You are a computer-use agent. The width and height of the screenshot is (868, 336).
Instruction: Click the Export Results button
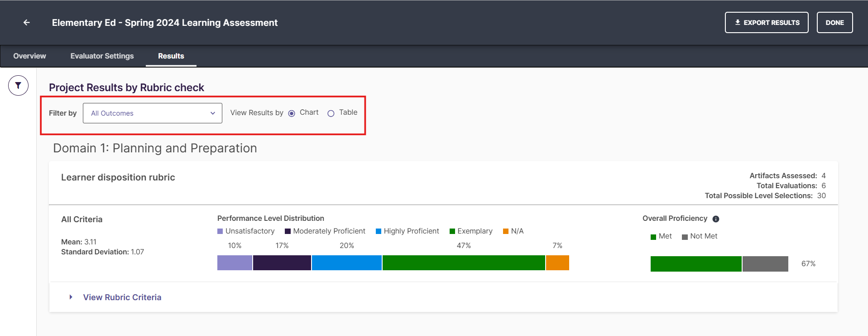[x=767, y=22]
